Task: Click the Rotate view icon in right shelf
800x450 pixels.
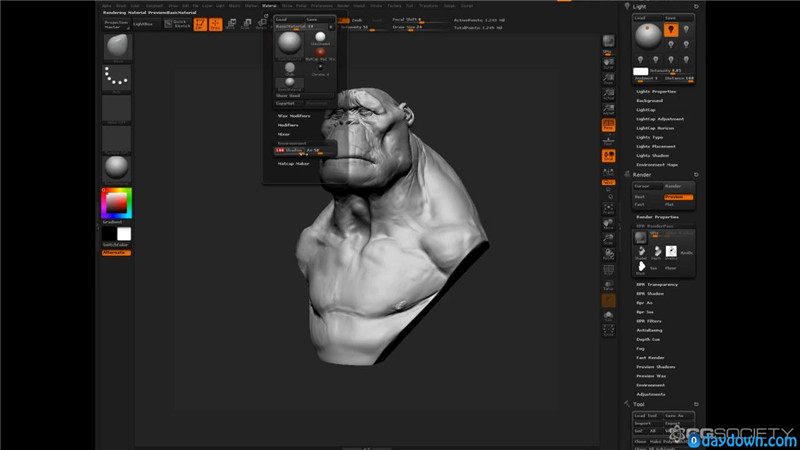Action: (608, 255)
